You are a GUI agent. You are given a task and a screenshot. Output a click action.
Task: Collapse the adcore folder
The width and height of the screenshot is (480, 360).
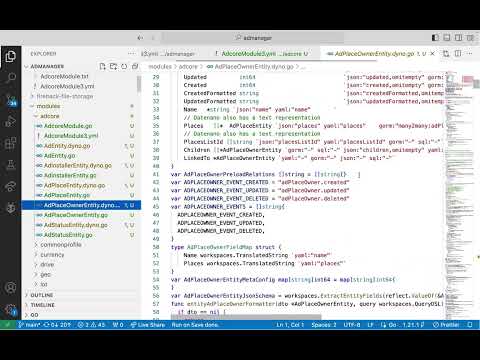click(x=50, y=116)
